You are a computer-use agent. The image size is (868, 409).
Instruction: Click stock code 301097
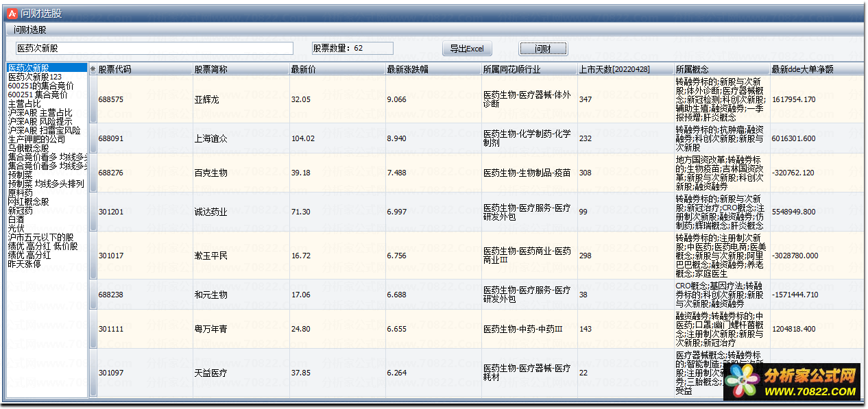111,373
